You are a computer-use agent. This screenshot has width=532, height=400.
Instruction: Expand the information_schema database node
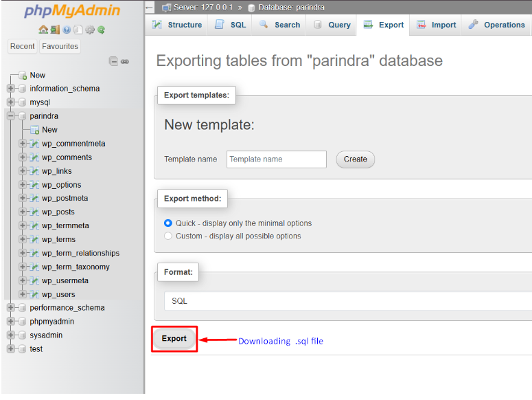pyautogui.click(x=10, y=89)
